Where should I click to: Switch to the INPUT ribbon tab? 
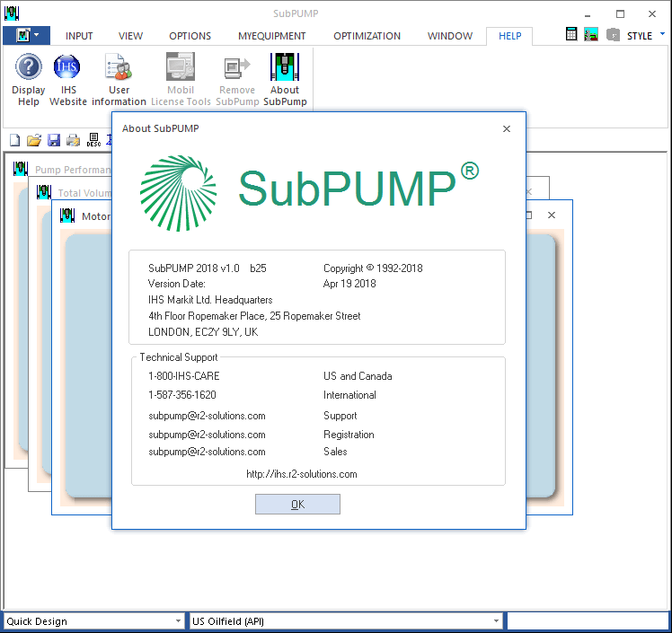point(79,36)
